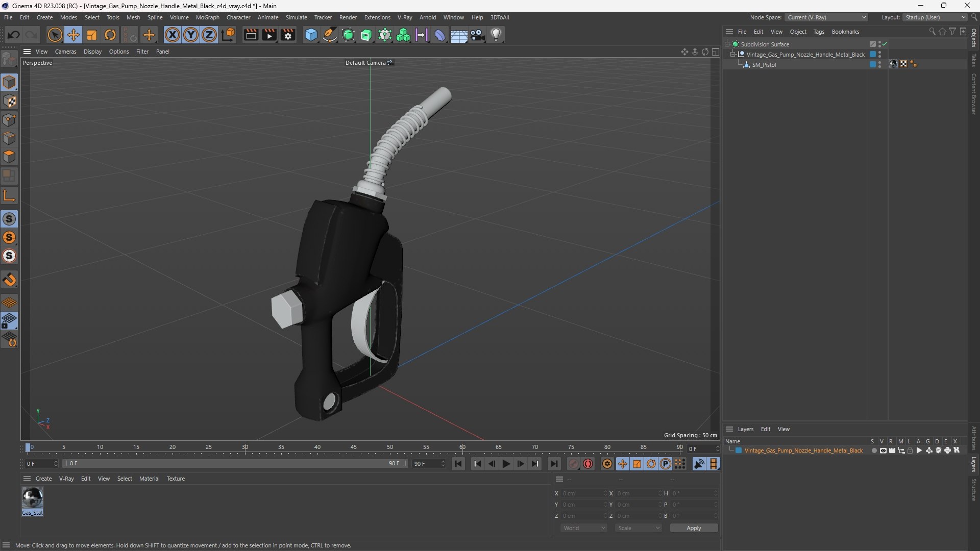
Task: Open Objects panel Bookmarks menu
Action: 845,32
